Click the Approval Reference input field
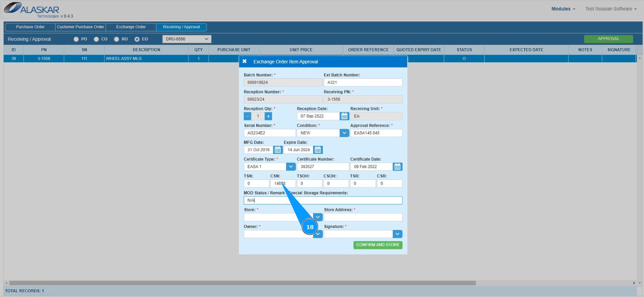Viewport: 644px width, 297px height. (x=376, y=133)
